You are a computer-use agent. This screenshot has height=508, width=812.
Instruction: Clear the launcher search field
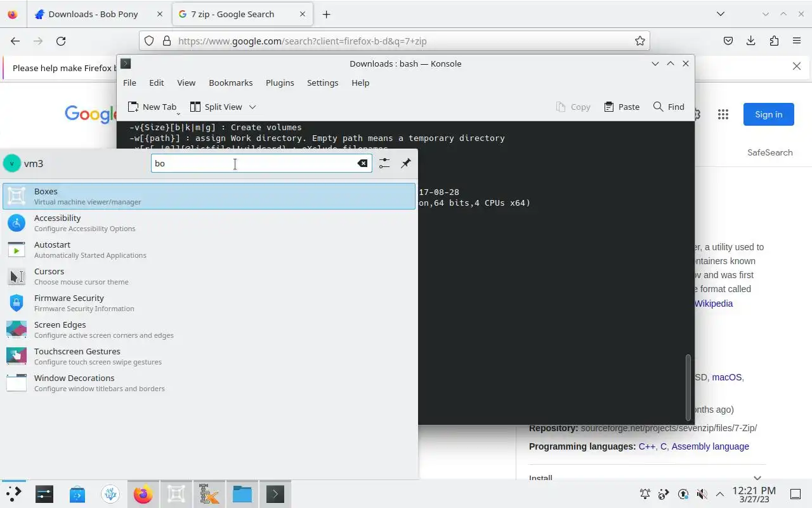(x=362, y=163)
